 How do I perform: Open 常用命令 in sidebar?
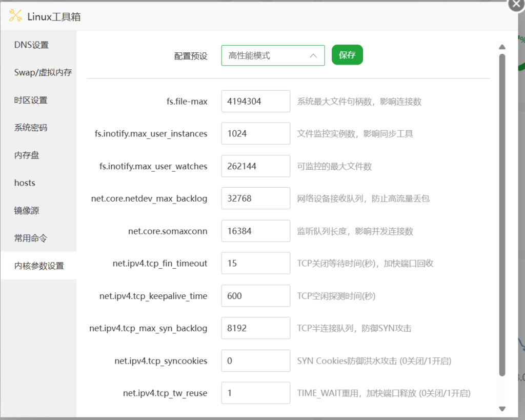pos(31,238)
